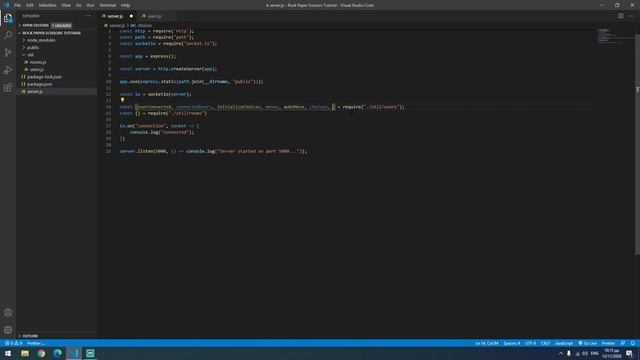Open File Explorer from the taskbar

(25, 353)
